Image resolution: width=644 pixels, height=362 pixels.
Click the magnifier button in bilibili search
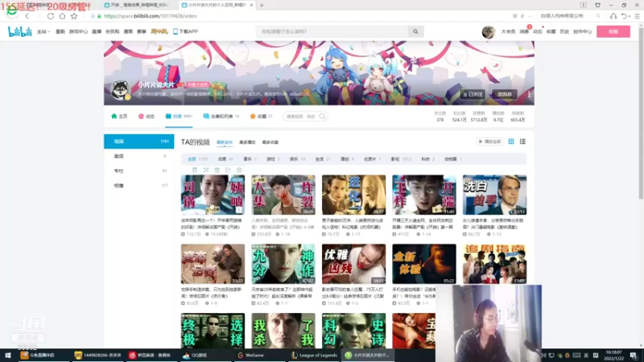coord(415,31)
